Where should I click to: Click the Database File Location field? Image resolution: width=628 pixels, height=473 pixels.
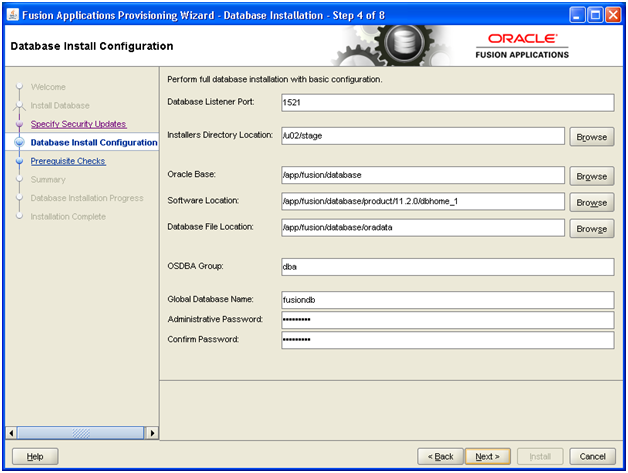[x=423, y=227]
